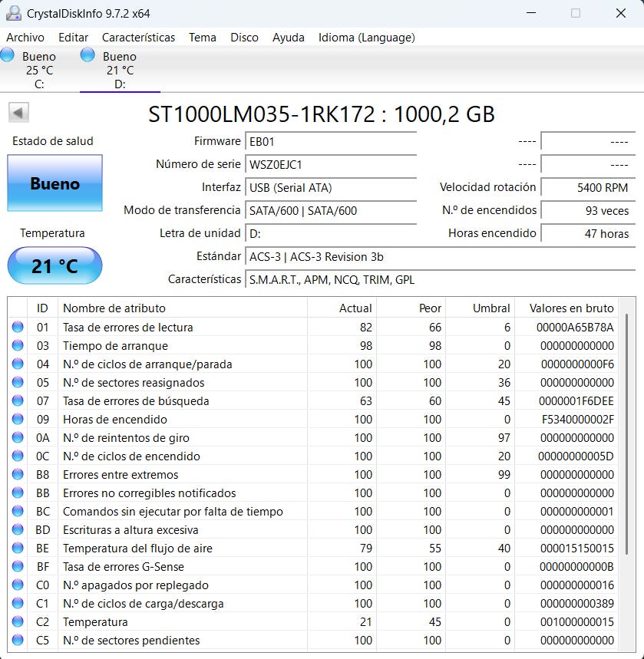Click status orb for Temperatura del flujo de aire
Image resolution: width=644 pixels, height=659 pixels.
18,549
